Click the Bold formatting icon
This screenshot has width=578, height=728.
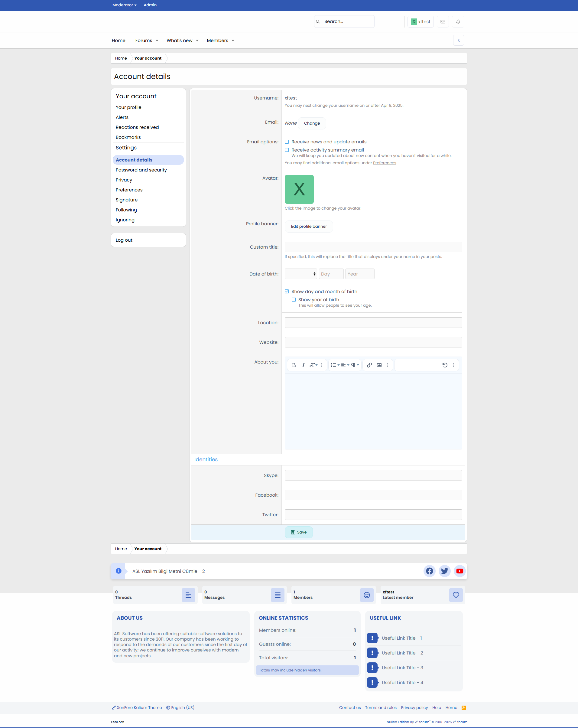click(294, 365)
